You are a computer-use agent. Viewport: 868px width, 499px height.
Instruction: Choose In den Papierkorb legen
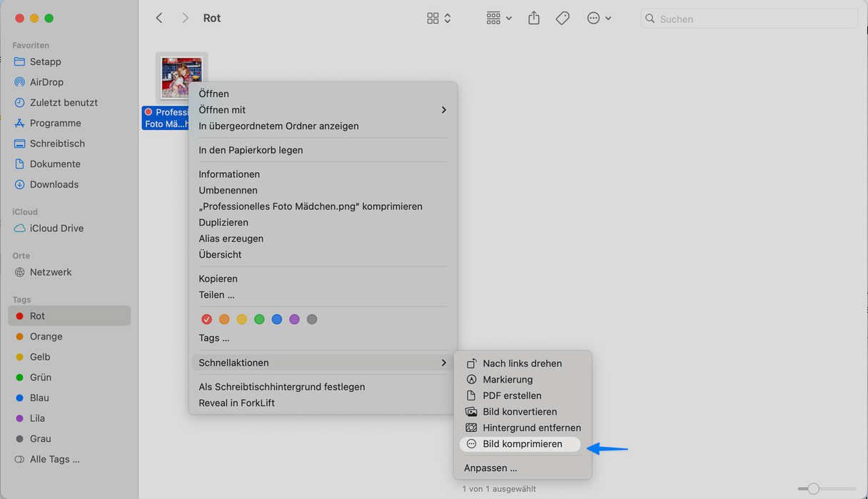click(x=251, y=150)
